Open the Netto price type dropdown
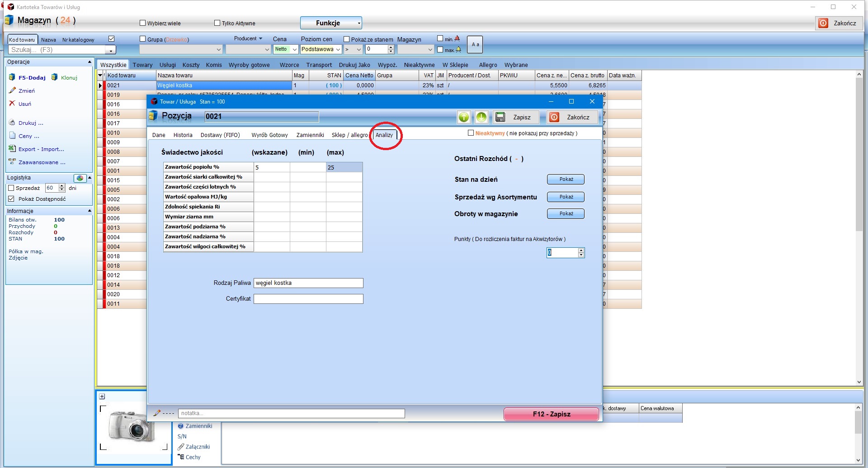This screenshot has height=468, width=868. pyautogui.click(x=286, y=49)
